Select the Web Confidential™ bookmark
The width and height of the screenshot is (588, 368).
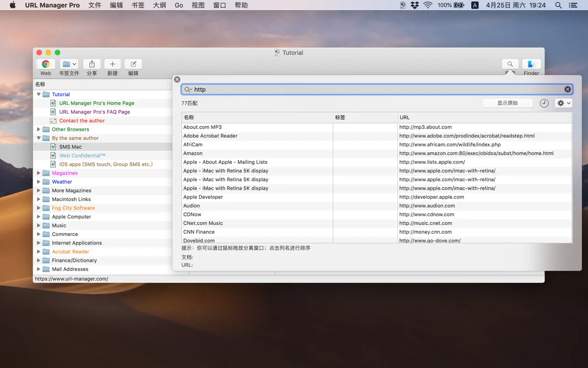tap(82, 155)
